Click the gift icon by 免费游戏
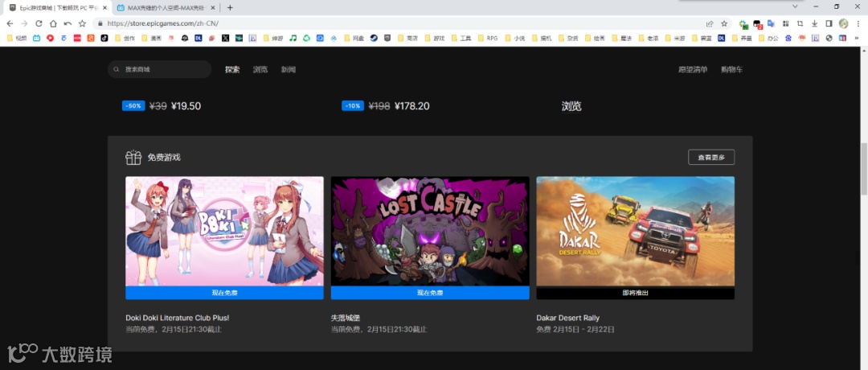Screen dimensions: 868x370 pyautogui.click(x=133, y=158)
